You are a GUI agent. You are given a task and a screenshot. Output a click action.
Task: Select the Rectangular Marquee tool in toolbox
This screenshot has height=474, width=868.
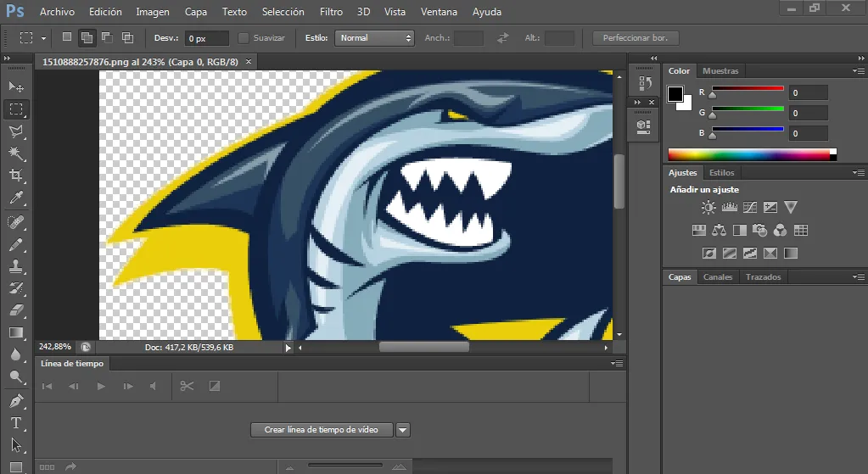pyautogui.click(x=16, y=109)
